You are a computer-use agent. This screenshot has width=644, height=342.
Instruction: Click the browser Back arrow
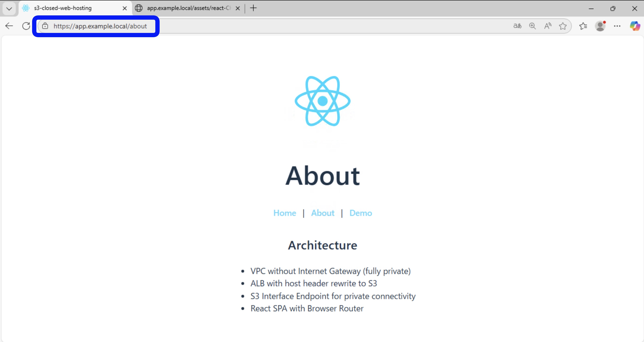pyautogui.click(x=9, y=26)
